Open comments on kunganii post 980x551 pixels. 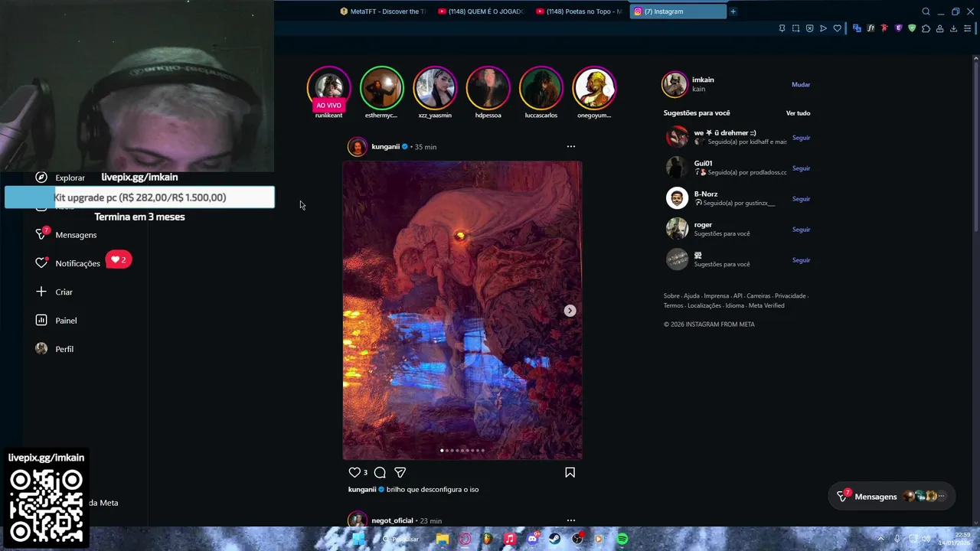pos(380,473)
